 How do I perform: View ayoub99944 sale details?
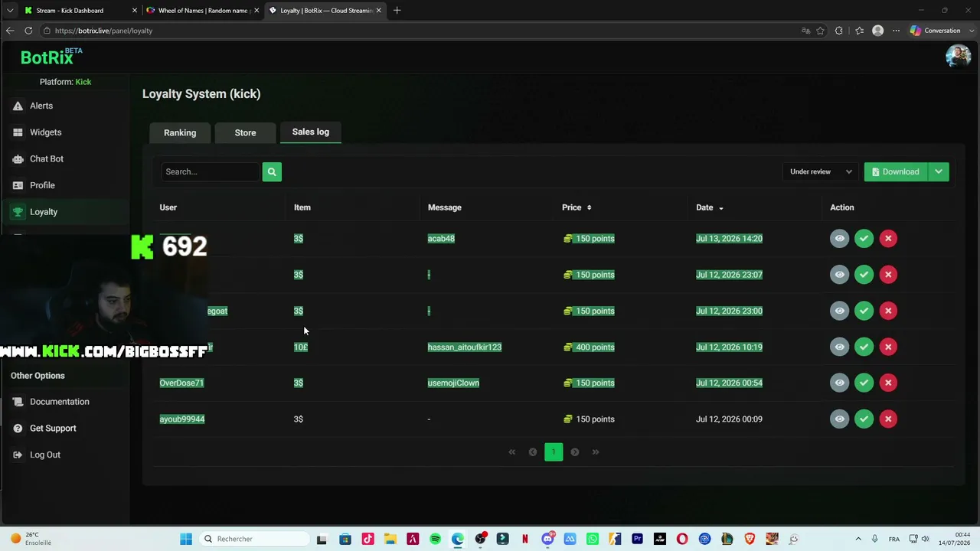coord(839,419)
